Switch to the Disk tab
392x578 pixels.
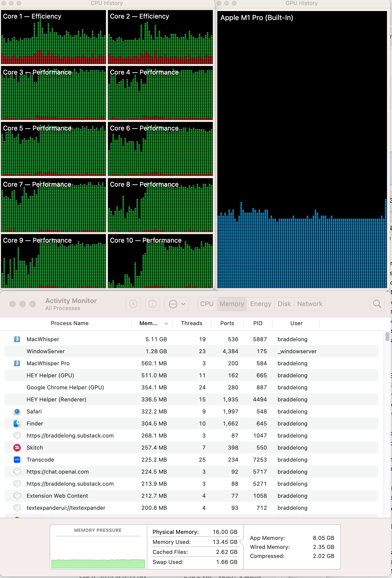tap(284, 304)
